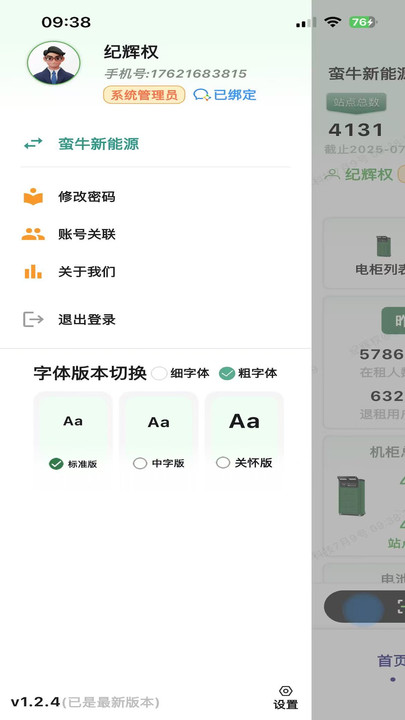The height and width of the screenshot is (720, 405).
Task: Tap the 已绑定 WeChat binding icon
Action: click(x=202, y=95)
